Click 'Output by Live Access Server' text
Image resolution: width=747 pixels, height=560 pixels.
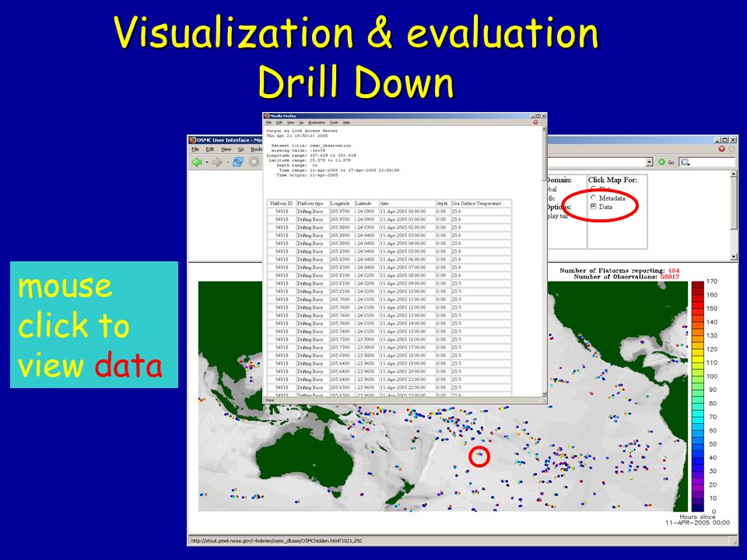tap(302, 131)
